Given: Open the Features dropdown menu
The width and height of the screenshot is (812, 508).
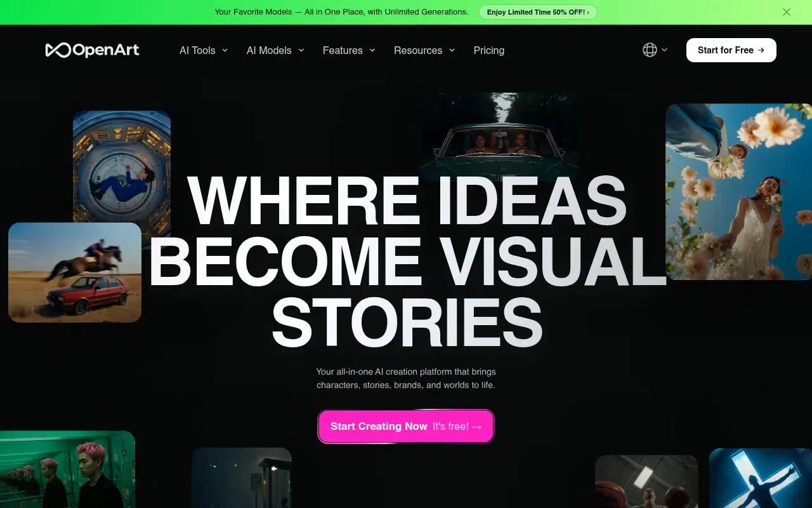Looking at the screenshot, I should pyautogui.click(x=349, y=50).
